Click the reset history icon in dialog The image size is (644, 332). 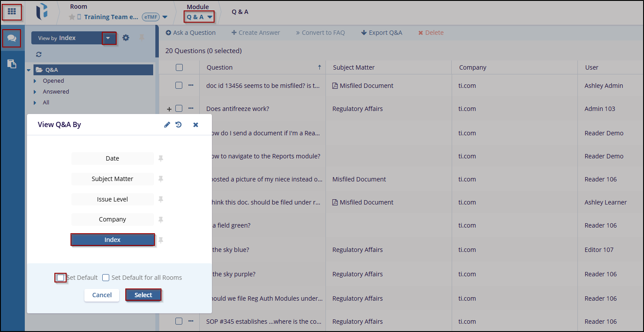(178, 125)
